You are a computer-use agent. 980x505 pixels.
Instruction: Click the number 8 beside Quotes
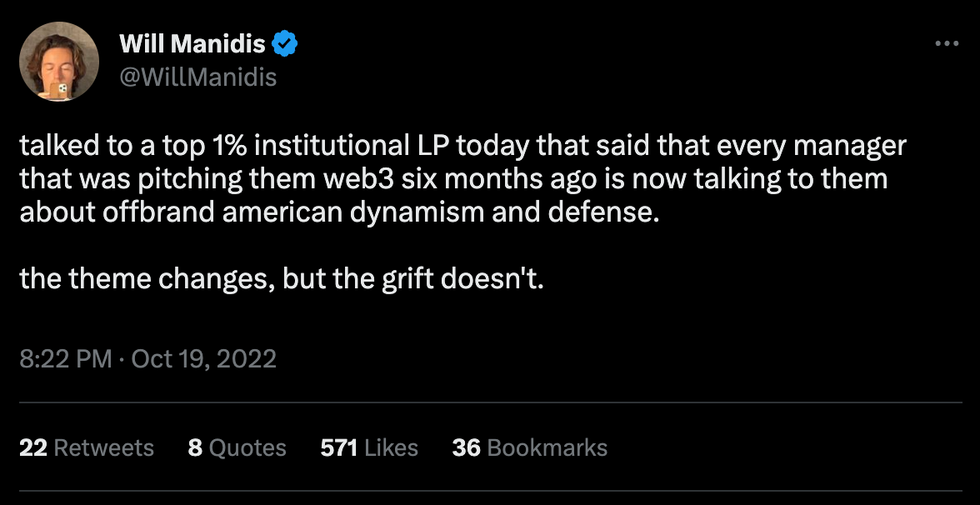coord(195,447)
